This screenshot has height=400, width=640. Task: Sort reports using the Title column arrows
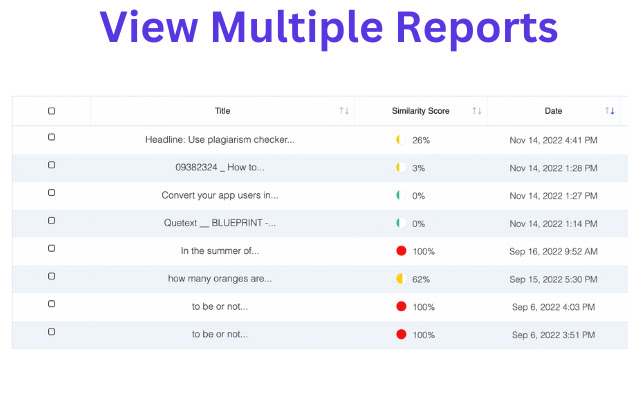[344, 111]
